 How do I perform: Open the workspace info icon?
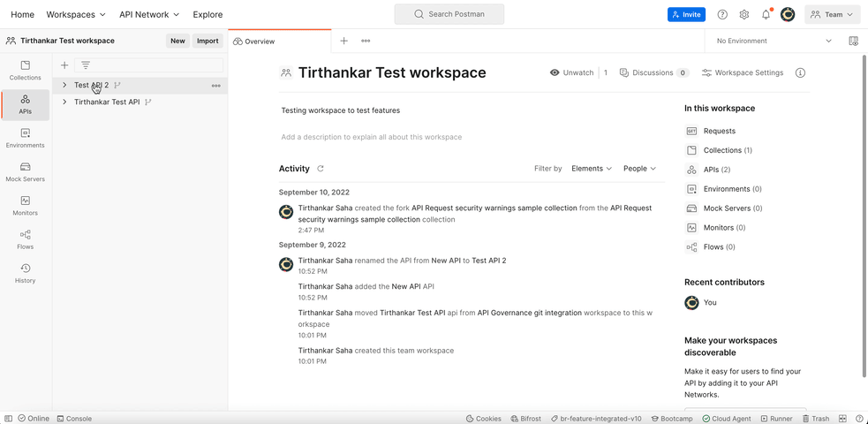tap(800, 72)
